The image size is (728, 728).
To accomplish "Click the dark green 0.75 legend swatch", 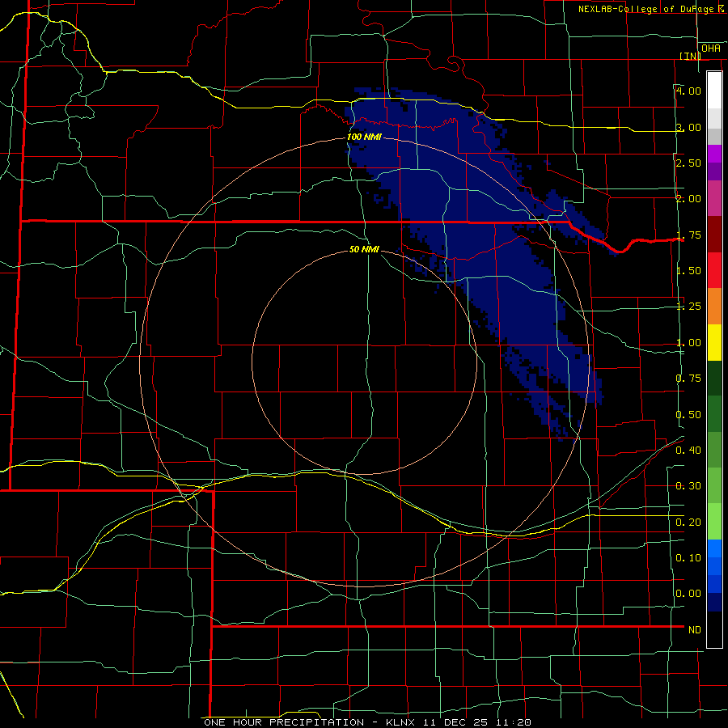I will pos(714,378).
